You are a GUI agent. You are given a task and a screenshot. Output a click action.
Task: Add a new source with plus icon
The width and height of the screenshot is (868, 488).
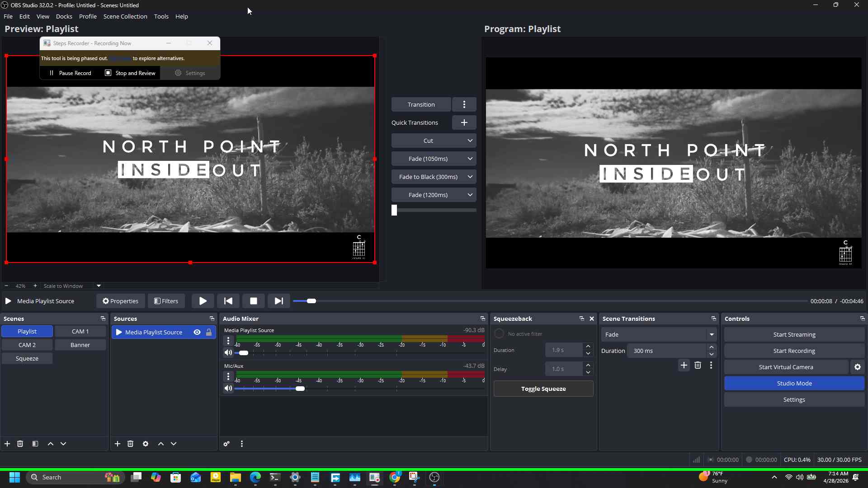coord(118,444)
